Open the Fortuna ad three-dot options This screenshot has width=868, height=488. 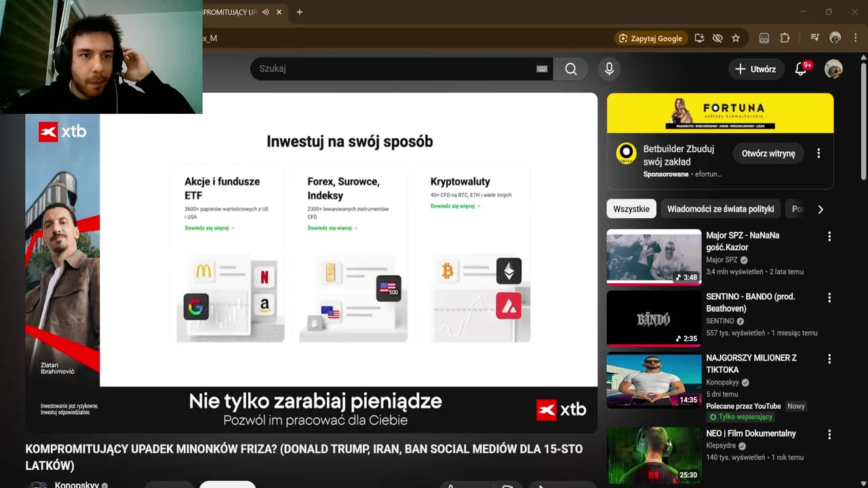pyautogui.click(x=818, y=153)
